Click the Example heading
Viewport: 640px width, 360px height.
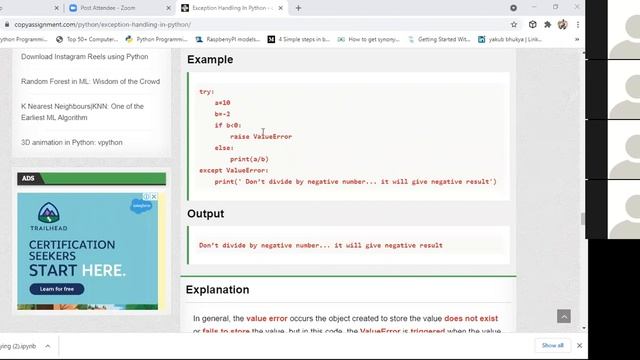pyautogui.click(x=210, y=60)
